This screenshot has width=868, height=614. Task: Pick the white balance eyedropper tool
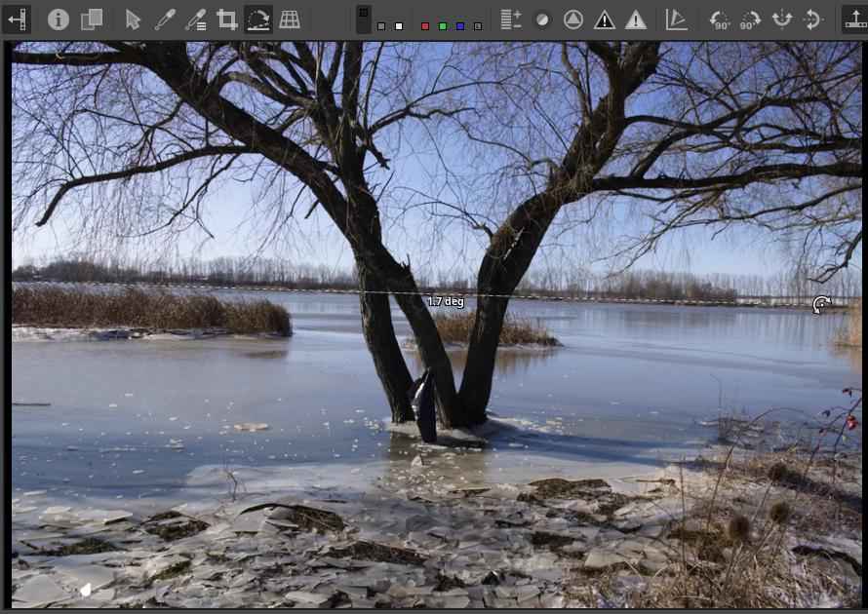point(164,19)
